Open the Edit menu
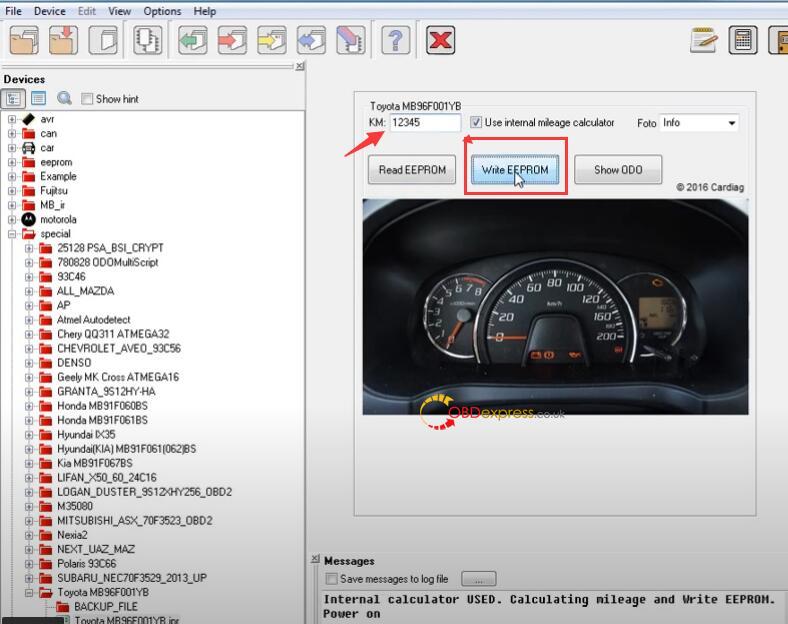Viewport: 788px width, 624px height. 87,11
